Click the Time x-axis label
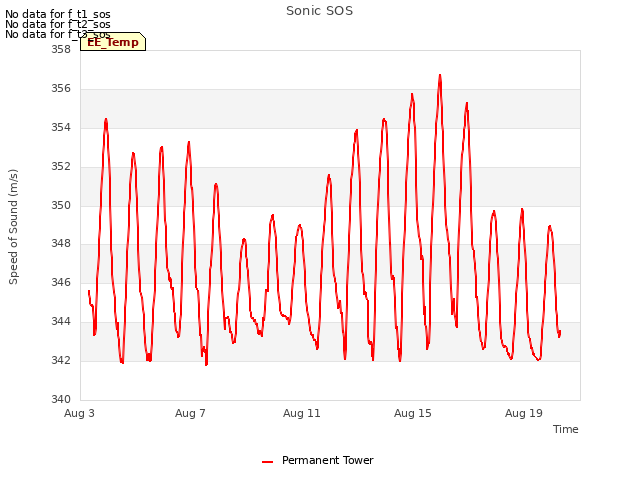640x480 pixels. click(x=565, y=429)
